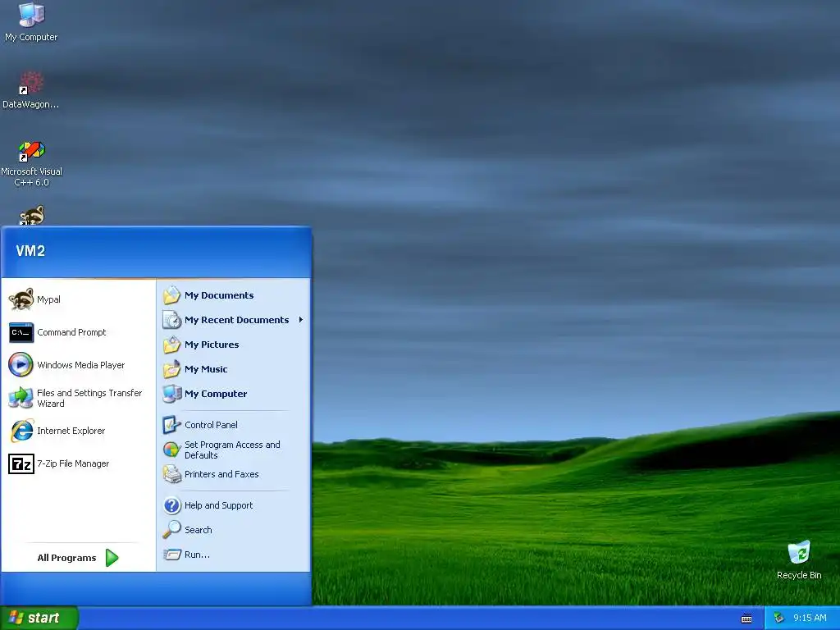840x630 pixels.
Task: Click My Computer icon in Start menu
Action: click(x=172, y=394)
